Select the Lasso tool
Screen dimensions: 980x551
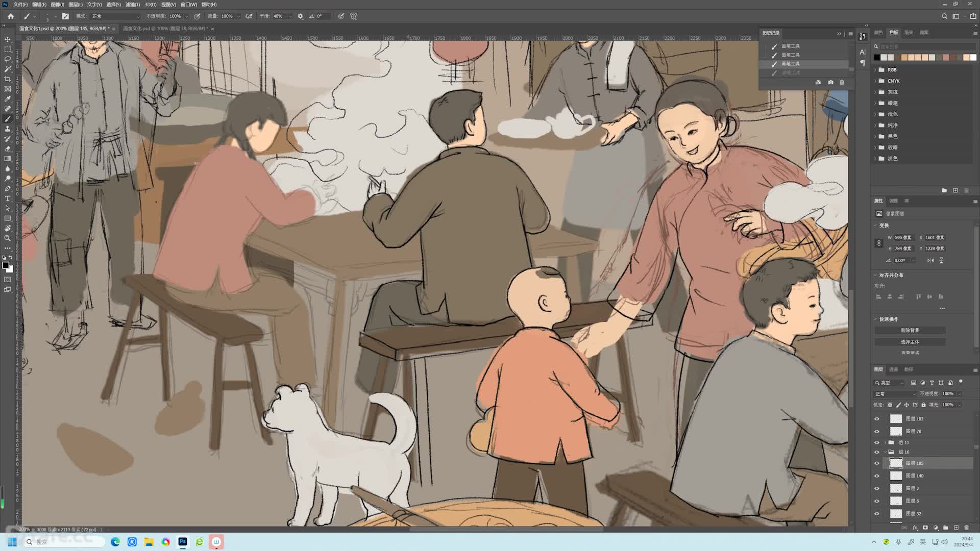8,59
